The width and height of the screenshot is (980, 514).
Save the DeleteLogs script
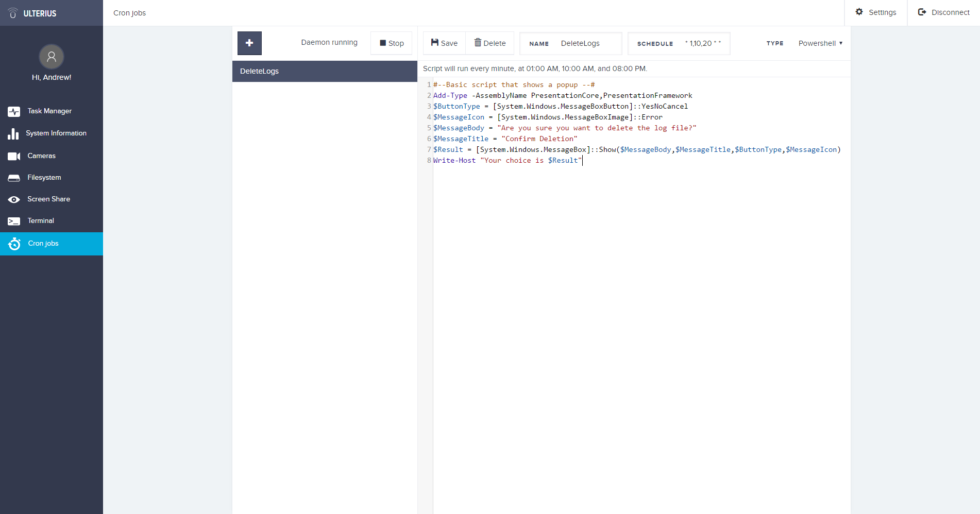(x=444, y=43)
